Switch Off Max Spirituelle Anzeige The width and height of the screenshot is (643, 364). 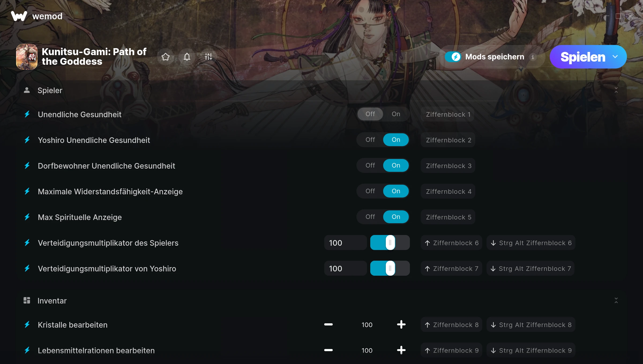[x=370, y=217]
